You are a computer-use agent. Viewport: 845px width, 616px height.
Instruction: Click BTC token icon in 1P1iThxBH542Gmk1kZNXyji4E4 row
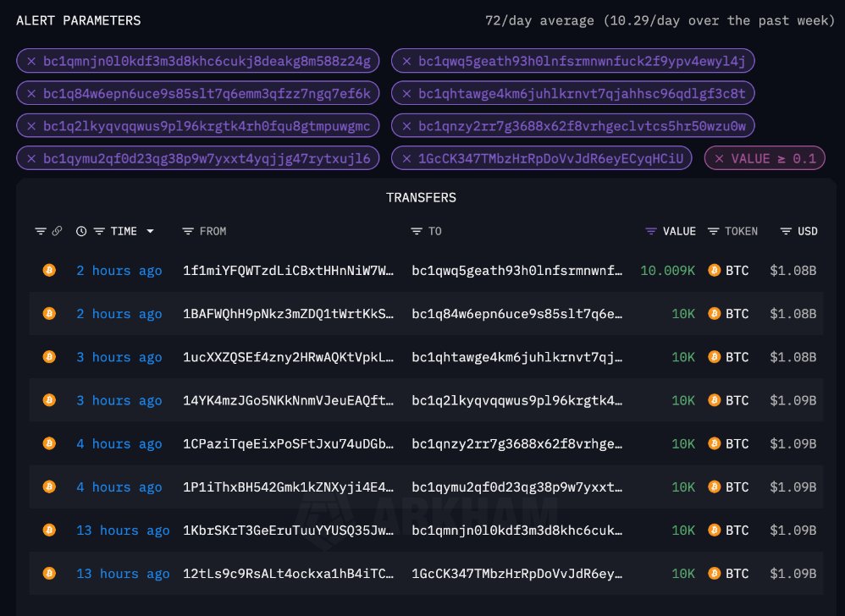click(x=714, y=487)
